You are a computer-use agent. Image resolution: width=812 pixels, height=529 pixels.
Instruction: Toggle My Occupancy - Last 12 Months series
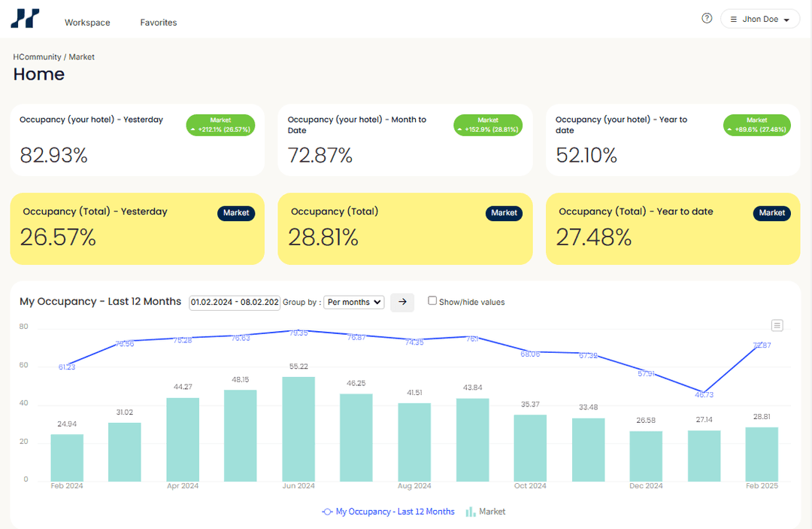point(395,512)
